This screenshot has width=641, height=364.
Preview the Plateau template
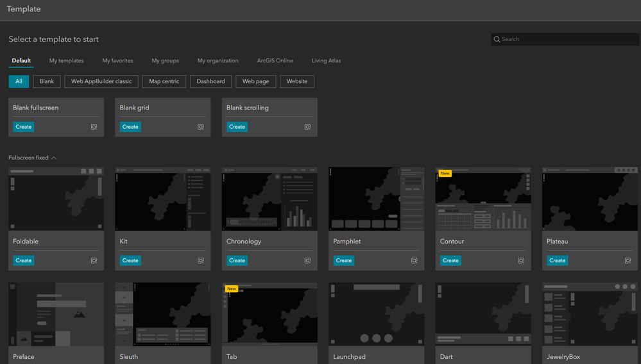(x=628, y=260)
